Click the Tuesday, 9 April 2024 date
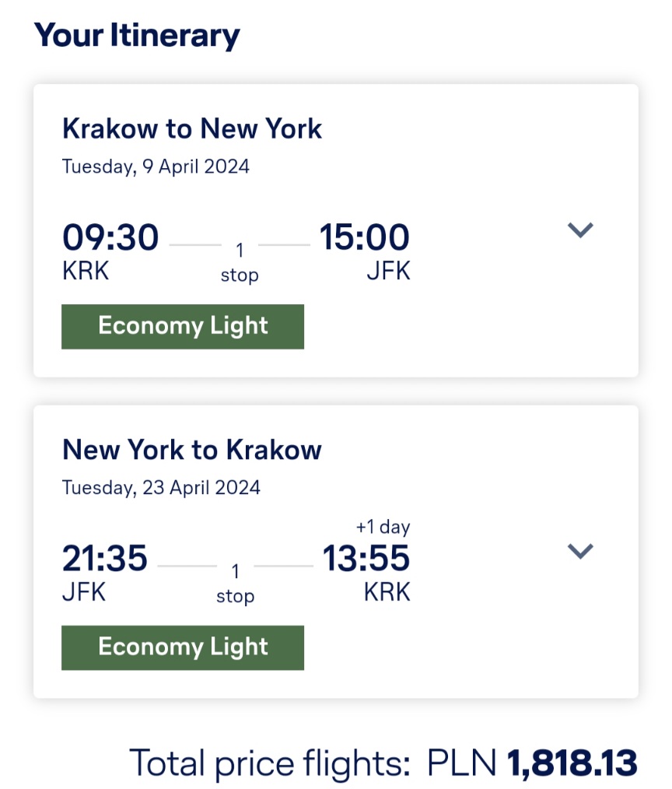672x789 pixels. 156,167
